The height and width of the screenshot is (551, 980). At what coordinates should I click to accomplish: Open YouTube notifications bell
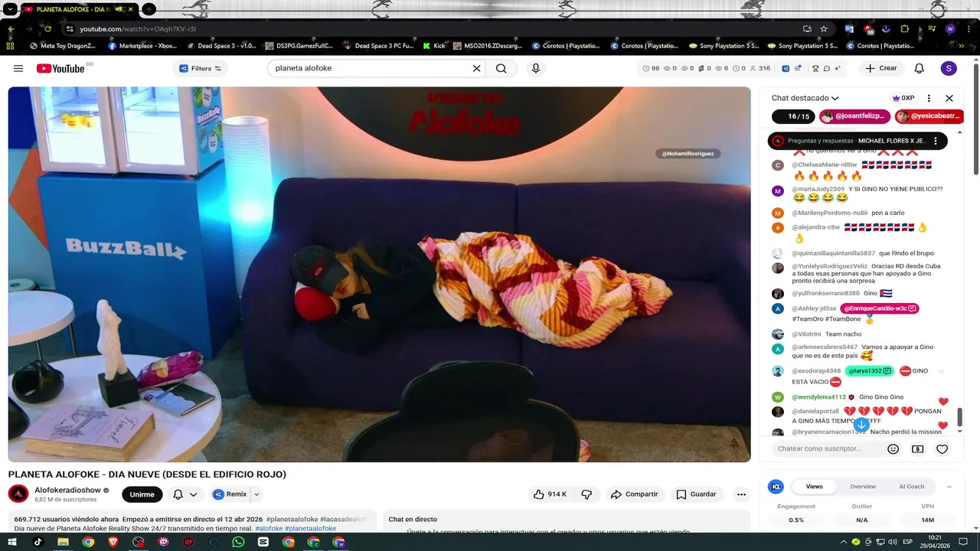pyautogui.click(x=920, y=68)
